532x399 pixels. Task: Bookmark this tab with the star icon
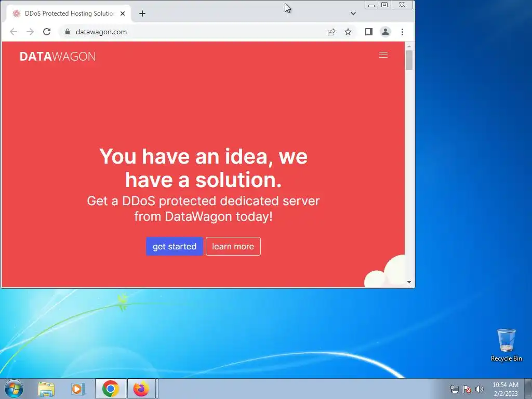348,32
